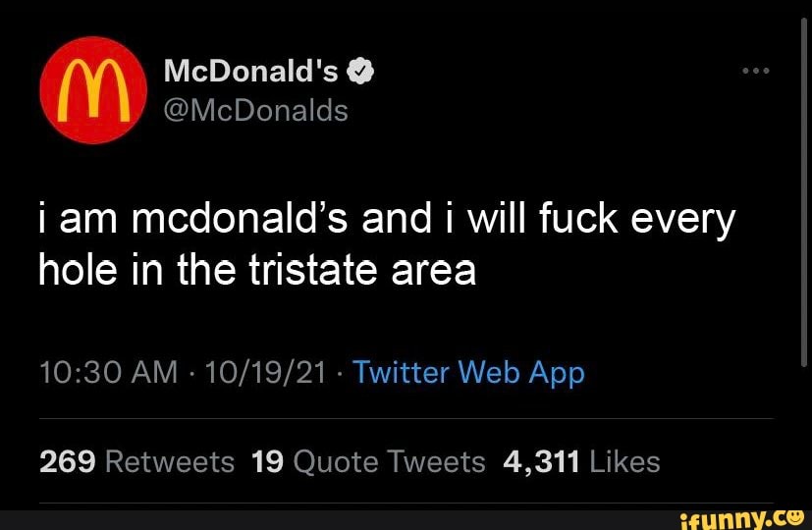Click the "Retweets" label text
This screenshot has height=530, width=812.
click(169, 460)
